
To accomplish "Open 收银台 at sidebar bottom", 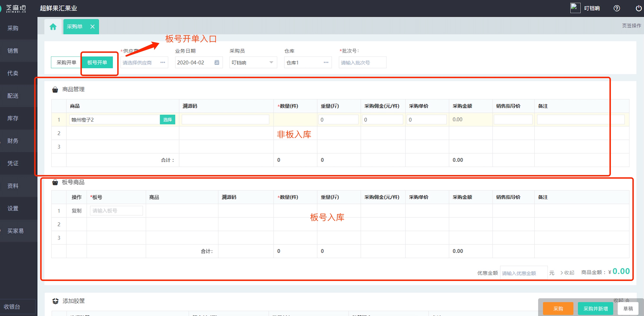I will [17, 307].
